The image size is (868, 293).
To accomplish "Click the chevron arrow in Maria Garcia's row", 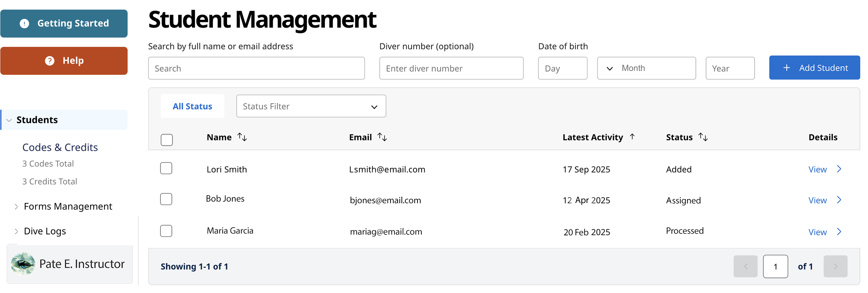I will (839, 232).
